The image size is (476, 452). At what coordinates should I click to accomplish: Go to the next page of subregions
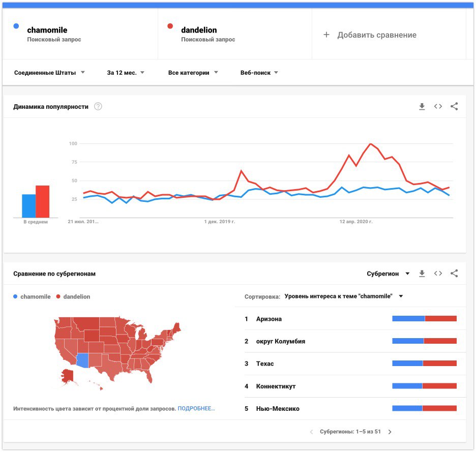coord(390,432)
